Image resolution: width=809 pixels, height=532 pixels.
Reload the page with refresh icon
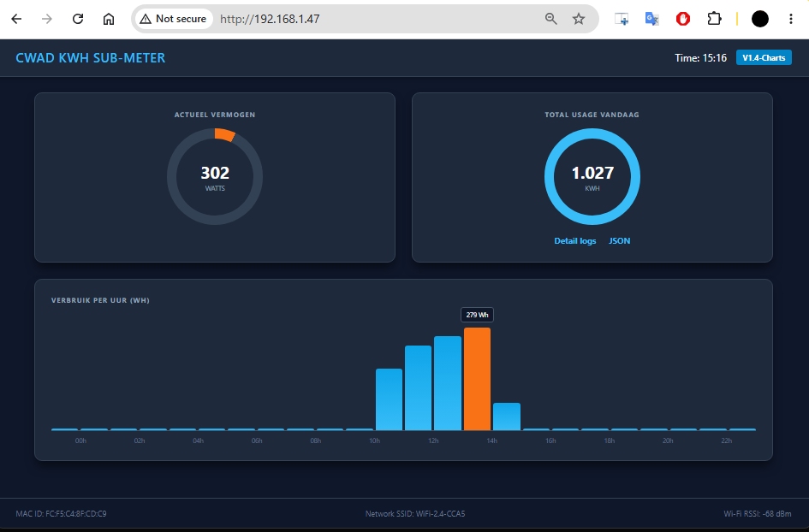[78, 19]
